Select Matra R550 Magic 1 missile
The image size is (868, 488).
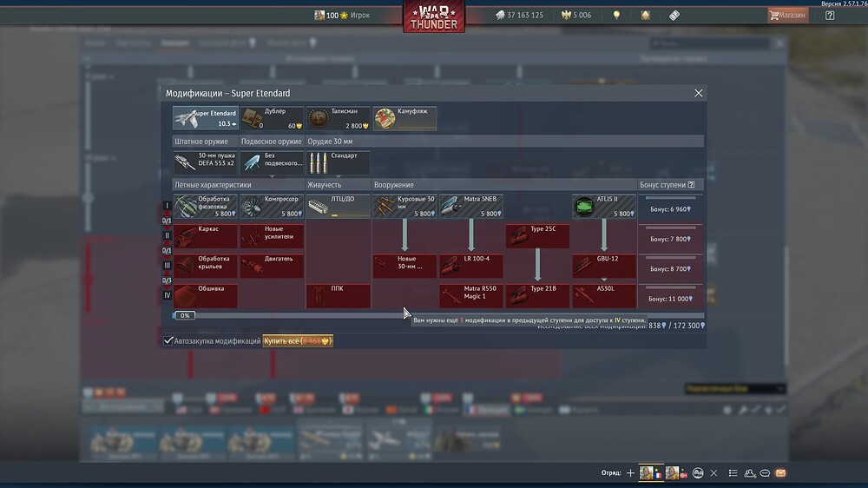[x=471, y=295]
